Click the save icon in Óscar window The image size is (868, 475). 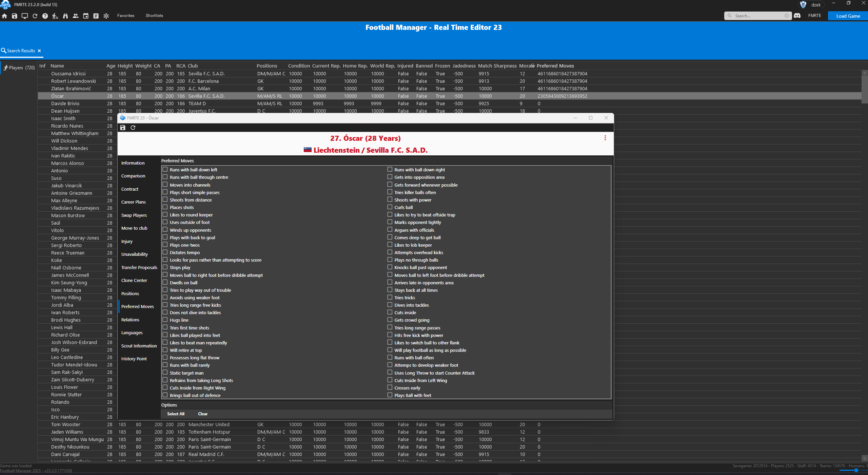(123, 128)
